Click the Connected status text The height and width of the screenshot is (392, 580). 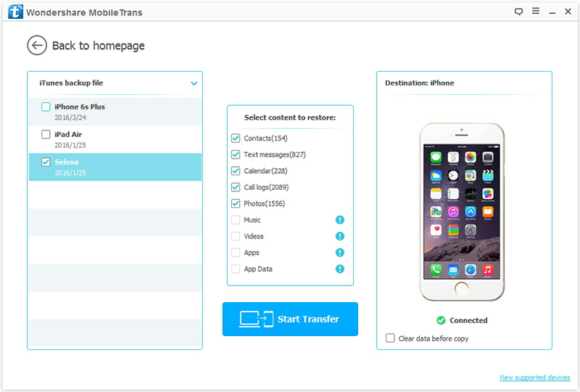[468, 320]
